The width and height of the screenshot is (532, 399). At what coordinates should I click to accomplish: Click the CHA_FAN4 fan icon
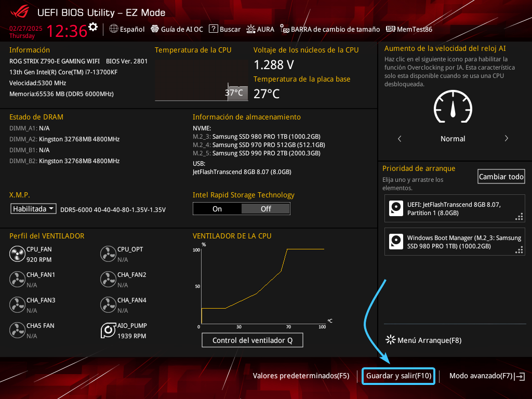tap(108, 305)
